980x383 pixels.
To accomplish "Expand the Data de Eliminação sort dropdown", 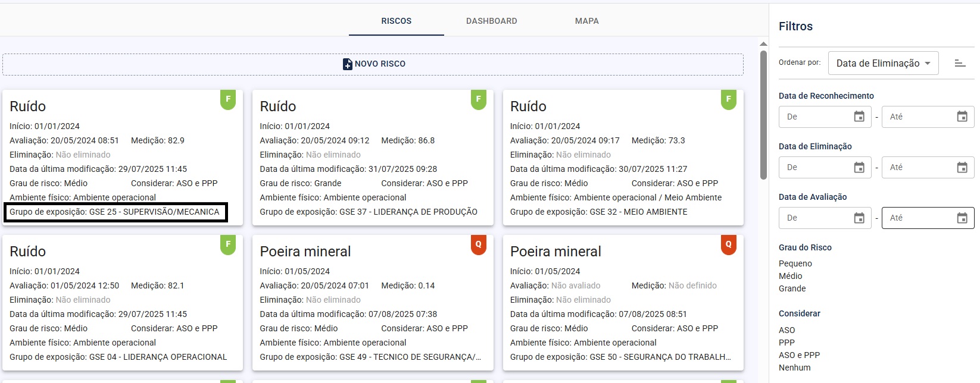I will coord(883,63).
